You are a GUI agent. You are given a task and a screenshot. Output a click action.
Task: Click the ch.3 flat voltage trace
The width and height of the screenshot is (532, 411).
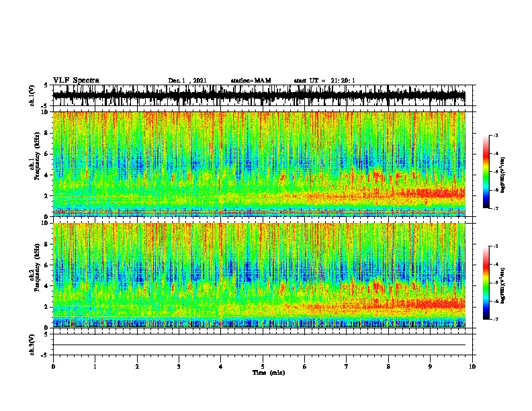click(x=259, y=345)
